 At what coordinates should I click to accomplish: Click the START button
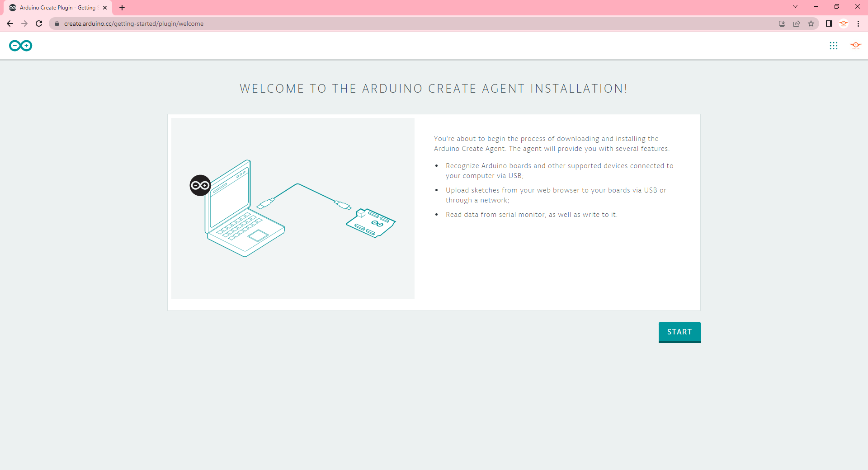coord(679,332)
